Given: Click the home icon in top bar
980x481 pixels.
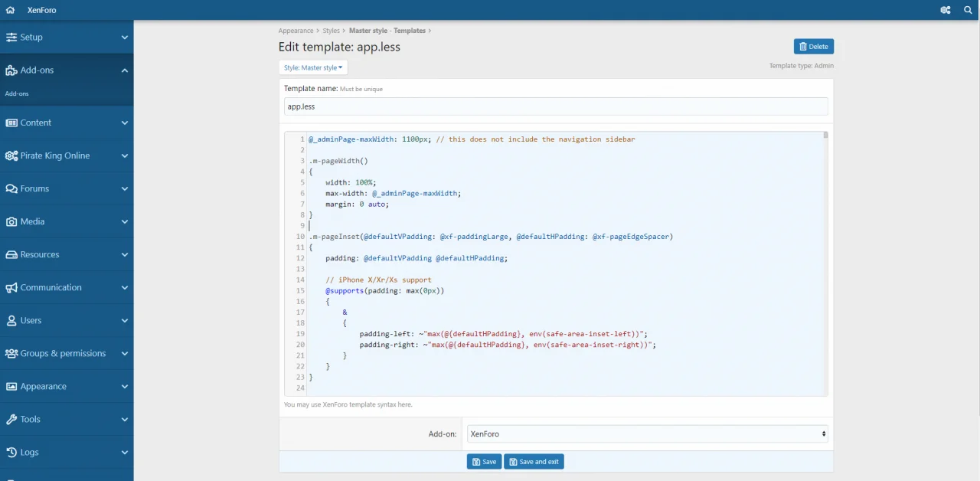Looking at the screenshot, I should (x=11, y=10).
